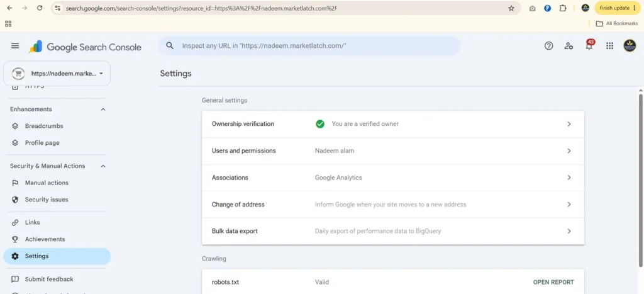Go back with browser back arrow
Image resolution: width=644 pixels, height=294 pixels.
pyautogui.click(x=10, y=8)
